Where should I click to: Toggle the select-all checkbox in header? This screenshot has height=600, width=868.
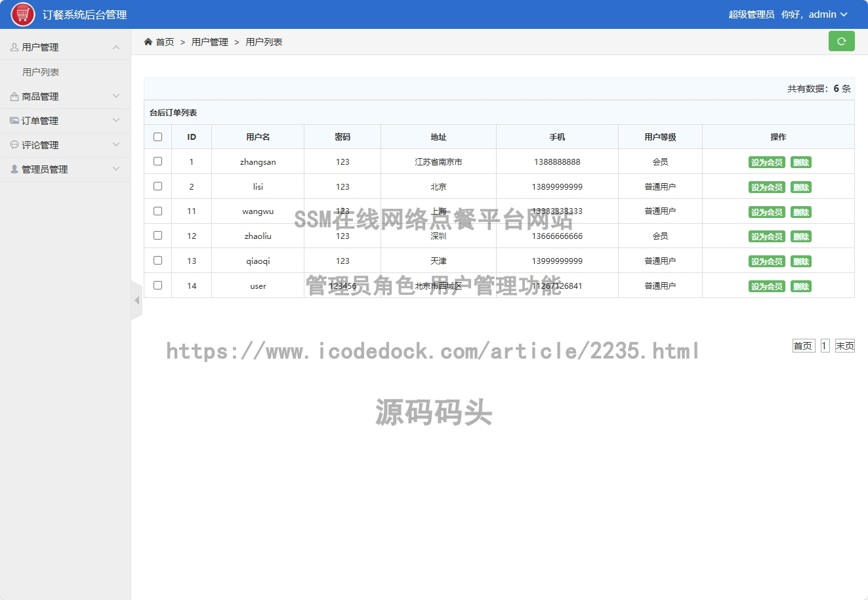(157, 137)
